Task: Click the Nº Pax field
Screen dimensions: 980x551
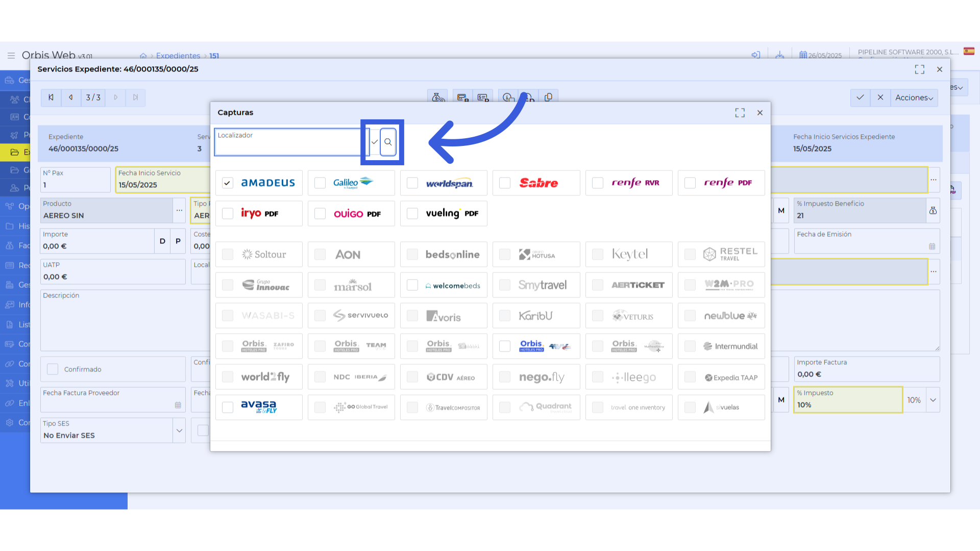Action: pos(76,180)
